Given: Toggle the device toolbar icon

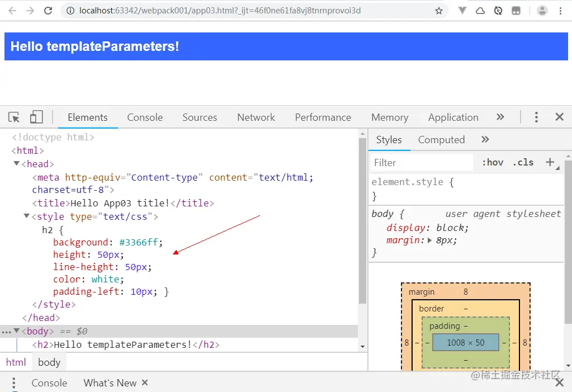Looking at the screenshot, I should (x=36, y=117).
